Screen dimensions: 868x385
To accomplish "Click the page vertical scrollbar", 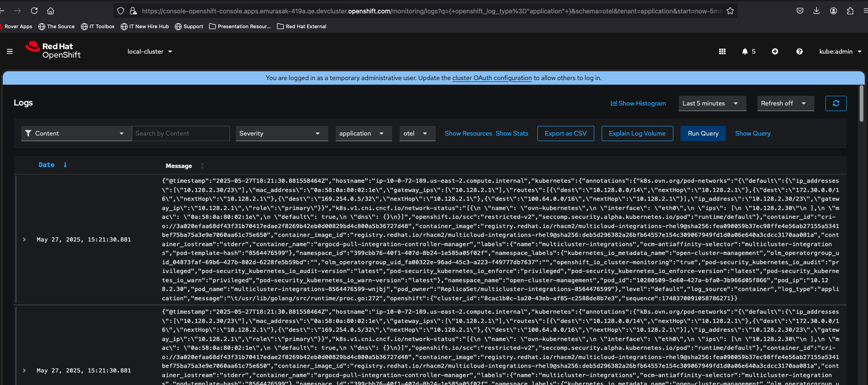I will coord(862,103).
